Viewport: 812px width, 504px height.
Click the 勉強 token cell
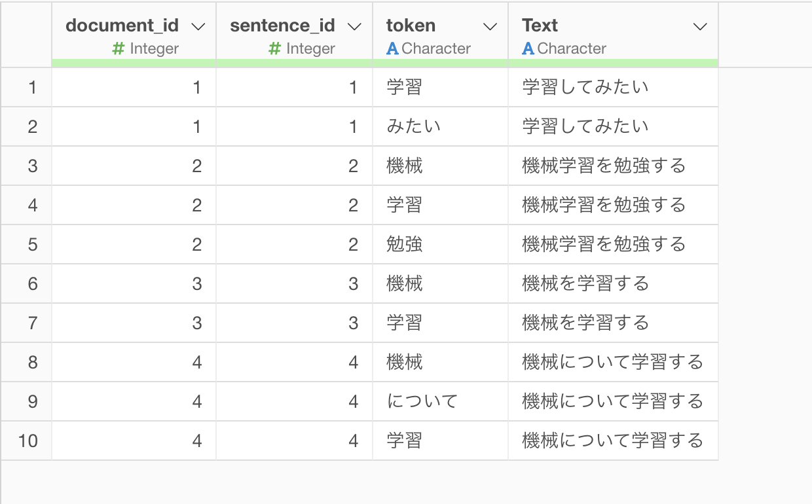(x=405, y=244)
